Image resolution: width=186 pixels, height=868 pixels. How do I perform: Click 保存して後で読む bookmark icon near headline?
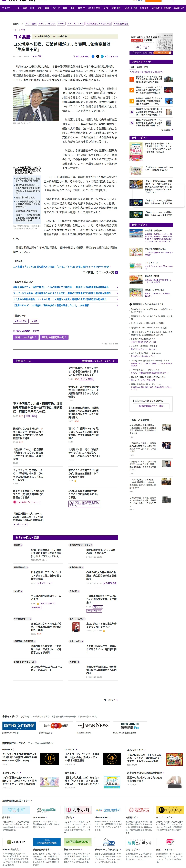[74, 57]
